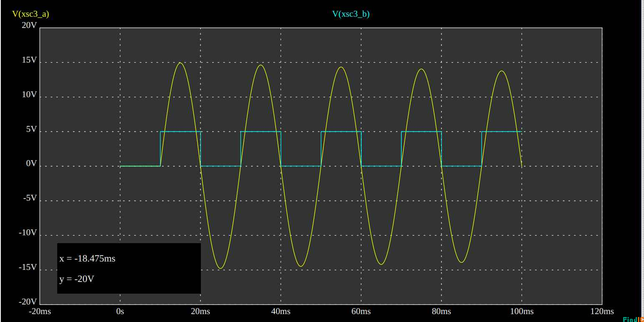
Task: Click the yellow V(xsc3_a) trace label
Action: tap(30, 14)
